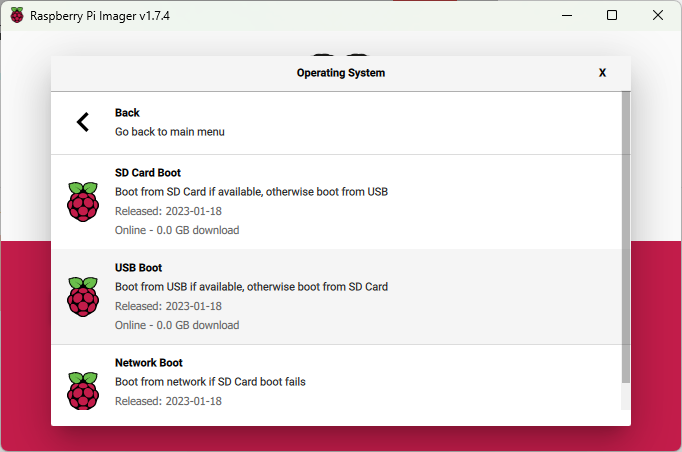Click the back chevron arrow icon

[83, 122]
